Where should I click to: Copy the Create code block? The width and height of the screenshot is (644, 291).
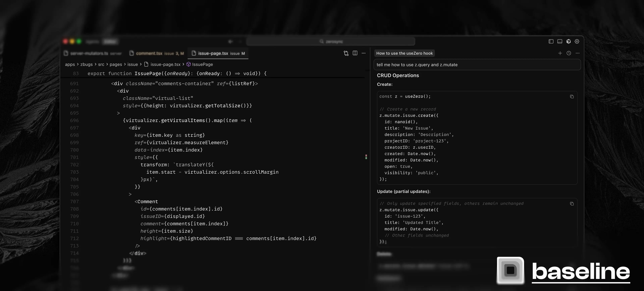[x=572, y=97]
